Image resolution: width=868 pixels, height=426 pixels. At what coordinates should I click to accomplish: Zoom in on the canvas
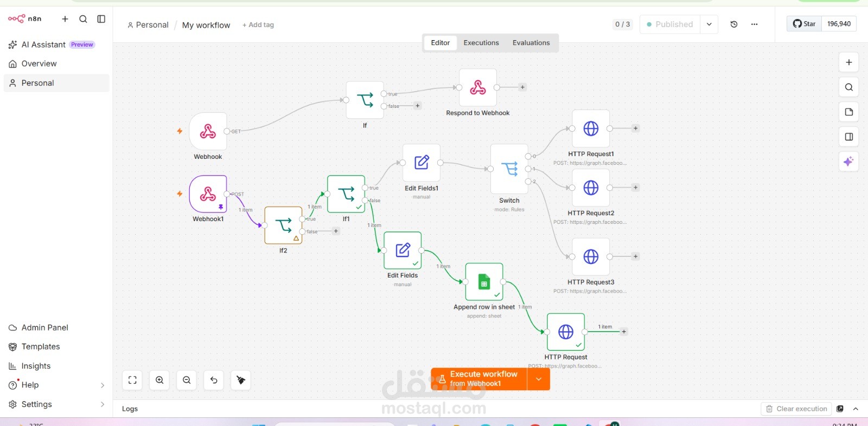click(x=159, y=380)
